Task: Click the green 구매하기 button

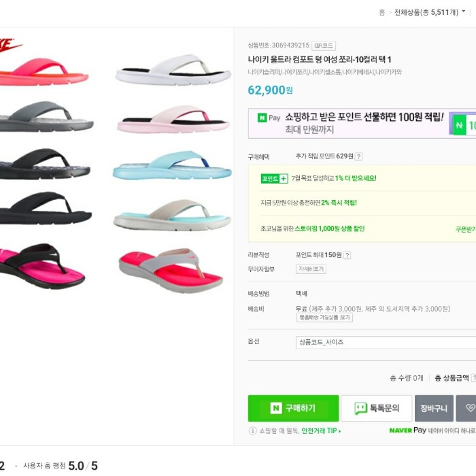Action: pos(293,408)
